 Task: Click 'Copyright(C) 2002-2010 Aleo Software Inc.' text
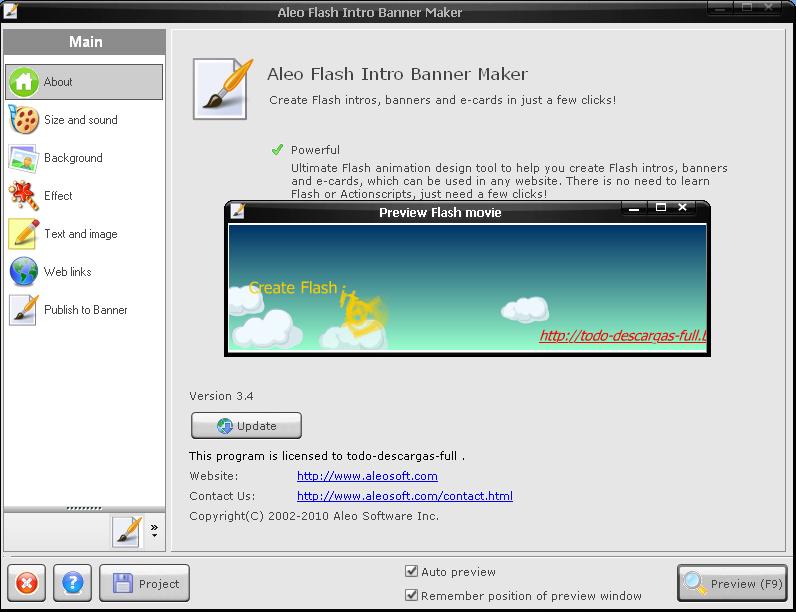click(x=314, y=516)
